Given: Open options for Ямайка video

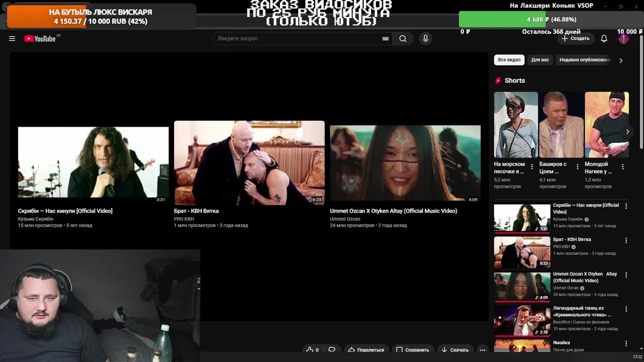Looking at the screenshot, I should coord(626,343).
